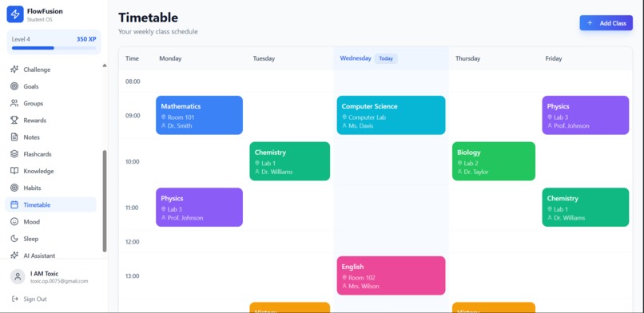The height and width of the screenshot is (313, 644).
Task: Open the Knowledge section
Action: click(50, 171)
